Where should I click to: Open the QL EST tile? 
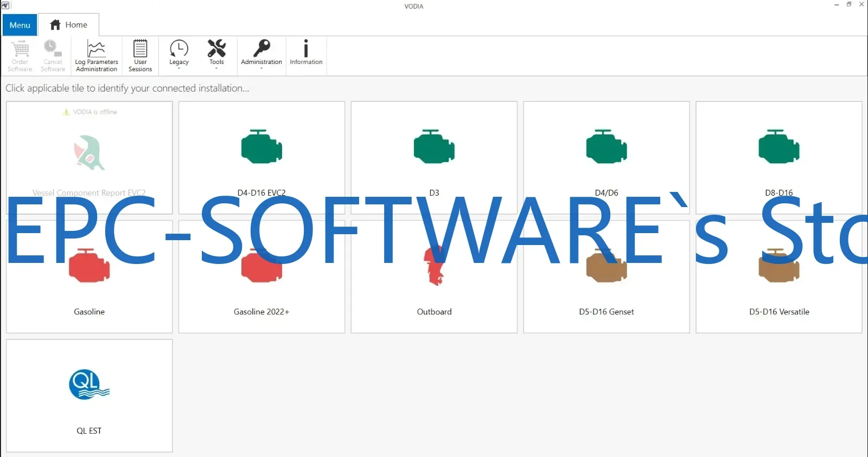90,396
